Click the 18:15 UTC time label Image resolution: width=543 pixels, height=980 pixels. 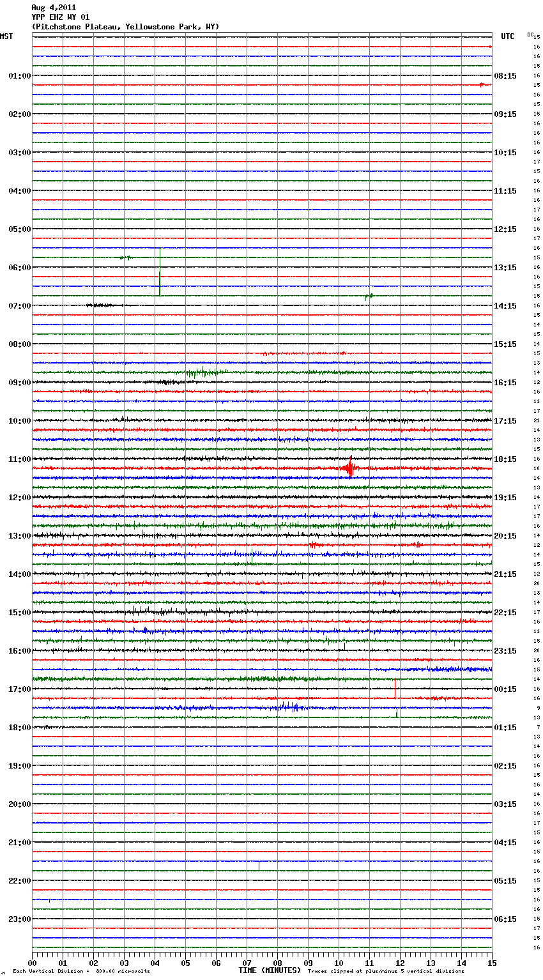505,459
